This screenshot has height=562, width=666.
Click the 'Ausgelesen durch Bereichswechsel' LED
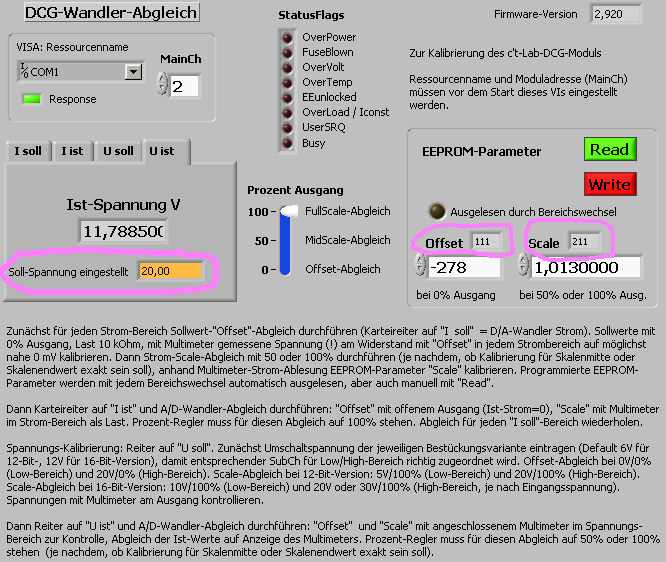[x=436, y=211]
